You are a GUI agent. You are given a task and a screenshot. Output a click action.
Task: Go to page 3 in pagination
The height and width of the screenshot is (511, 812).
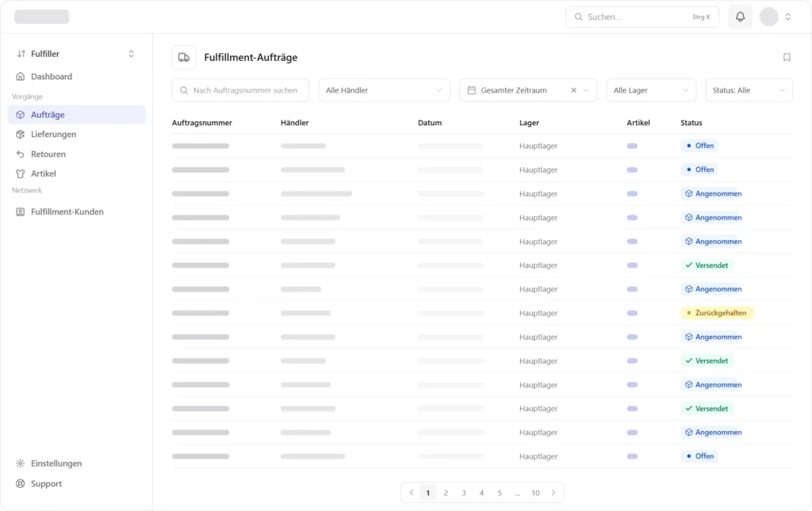(x=463, y=493)
